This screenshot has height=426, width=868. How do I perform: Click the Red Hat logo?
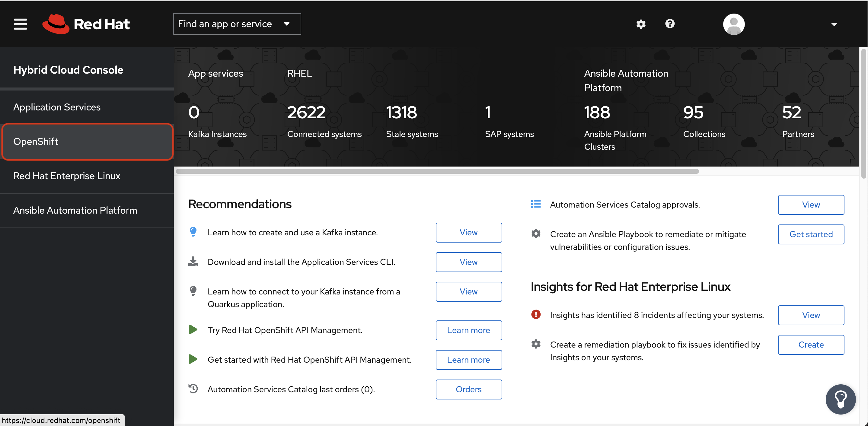pyautogui.click(x=86, y=24)
